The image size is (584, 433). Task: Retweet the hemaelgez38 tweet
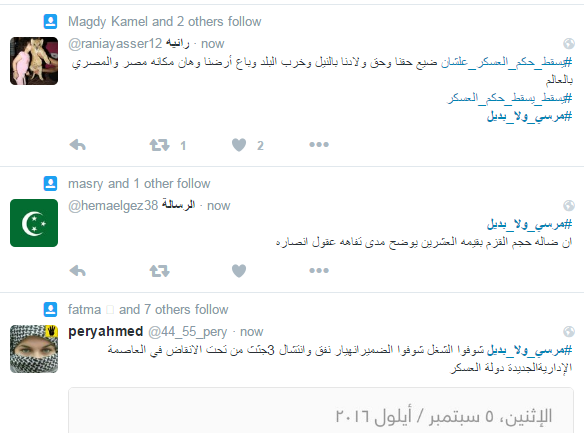[159, 271]
